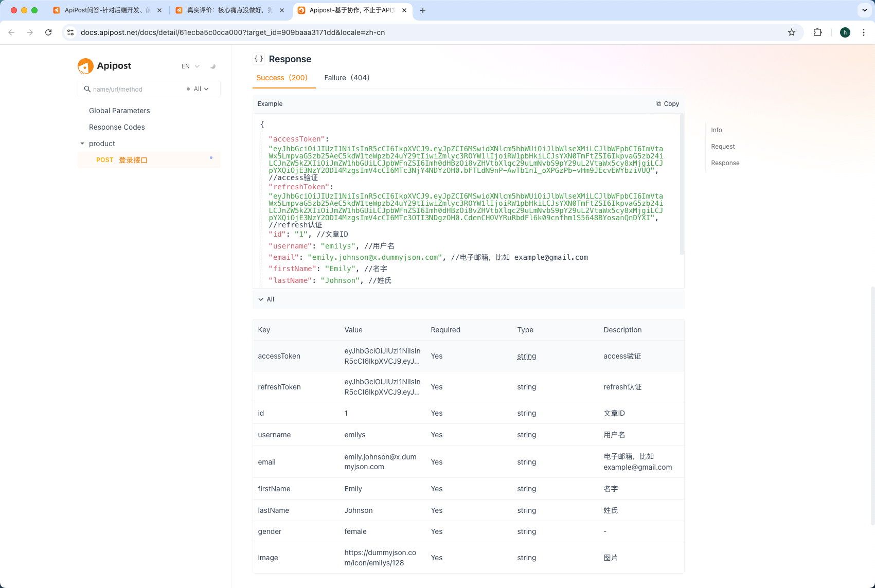
Task: Open the EN language dropdown
Action: click(190, 66)
